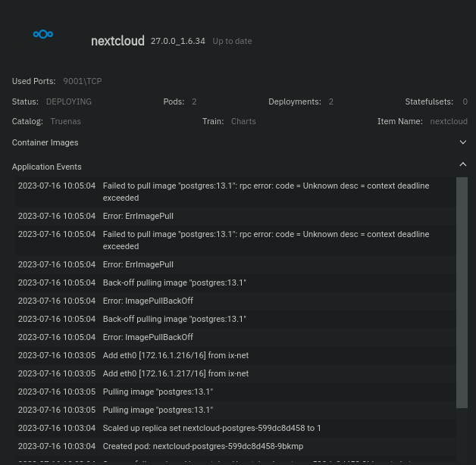The image size is (476, 465).
Task: Click the Pods count value 2
Action: pos(194,101)
